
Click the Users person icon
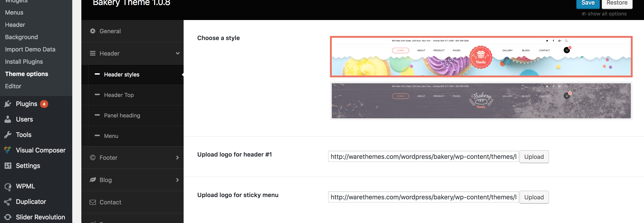pos(8,119)
